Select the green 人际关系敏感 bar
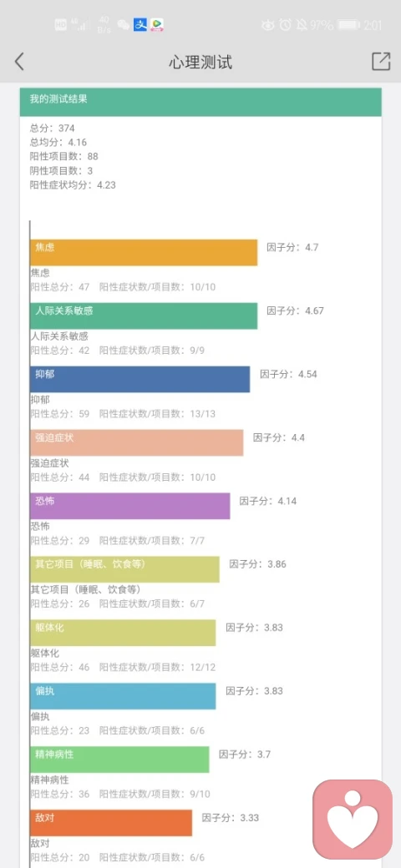 coord(144,315)
